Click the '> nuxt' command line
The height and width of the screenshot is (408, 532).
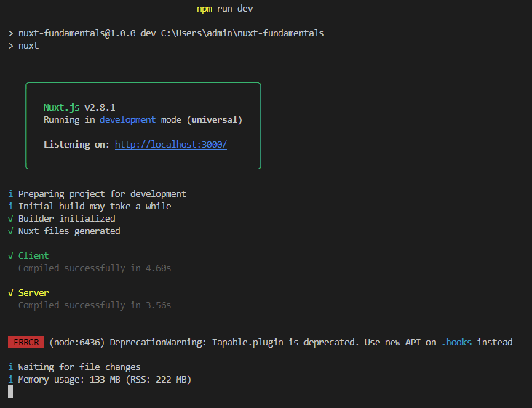23,46
